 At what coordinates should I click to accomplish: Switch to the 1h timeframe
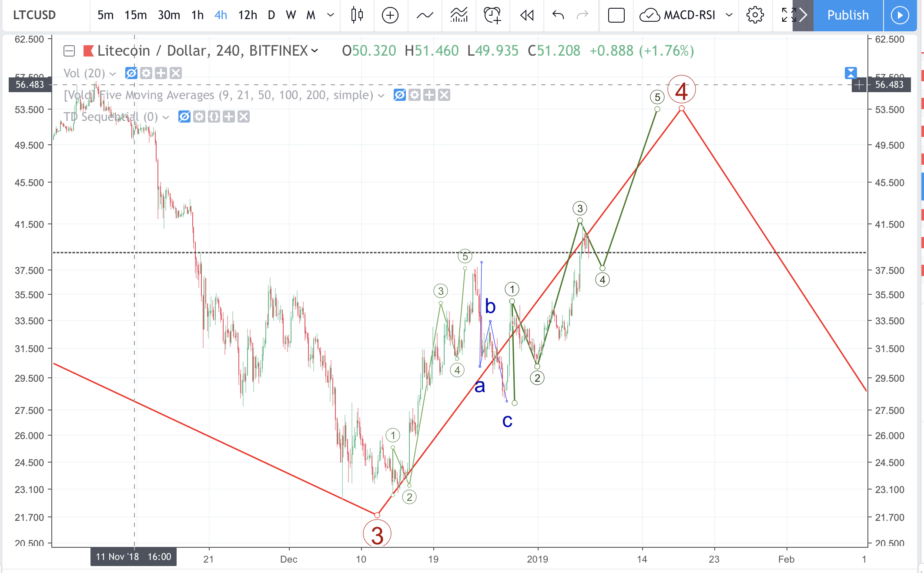(x=197, y=15)
